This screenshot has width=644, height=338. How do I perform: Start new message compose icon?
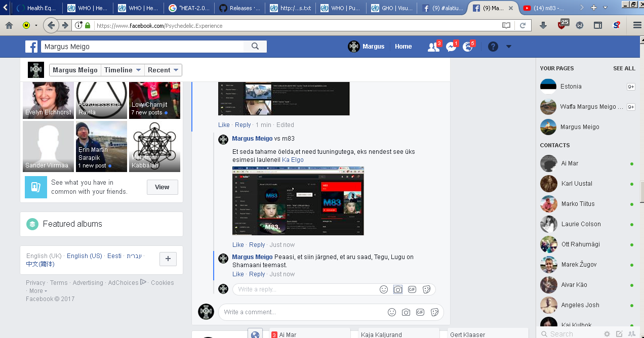619,334
